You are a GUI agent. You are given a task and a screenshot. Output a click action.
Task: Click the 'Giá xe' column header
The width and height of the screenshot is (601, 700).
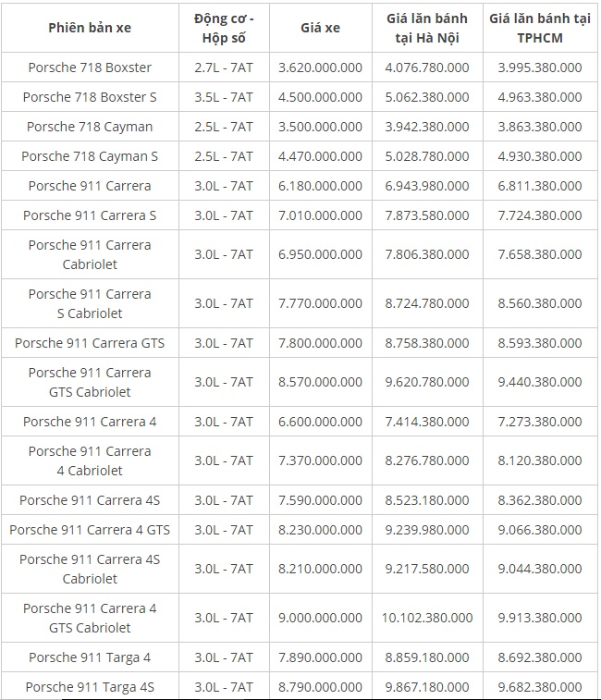point(320,28)
